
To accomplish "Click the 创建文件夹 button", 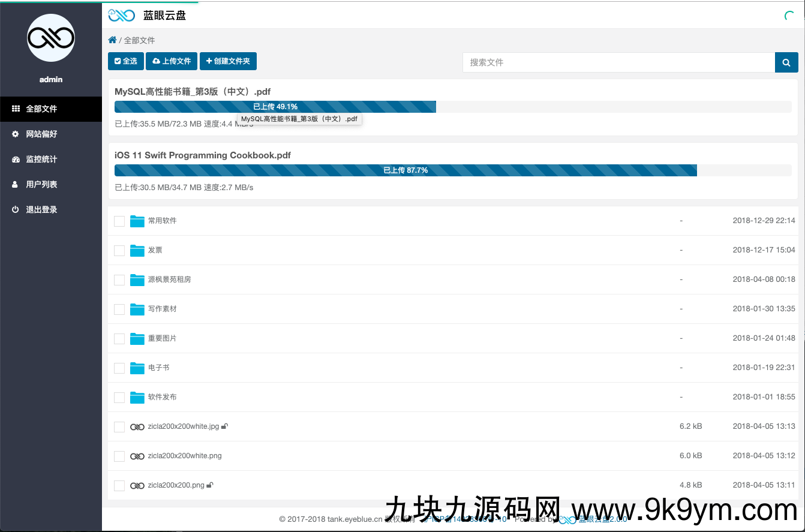I will click(228, 61).
